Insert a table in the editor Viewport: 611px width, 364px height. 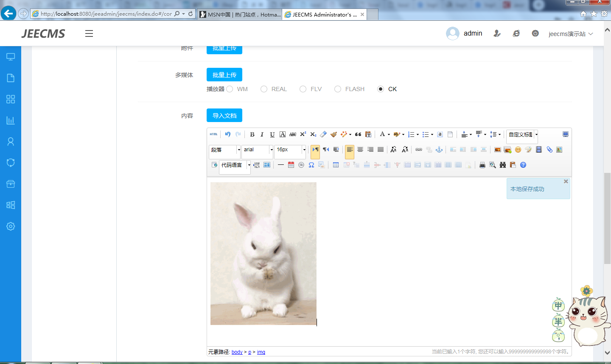[x=336, y=165]
